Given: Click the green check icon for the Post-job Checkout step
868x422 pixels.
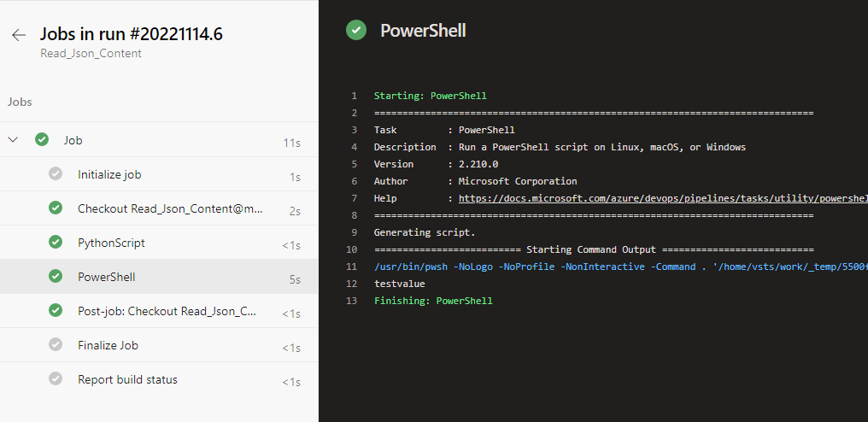Looking at the screenshot, I should click(56, 311).
